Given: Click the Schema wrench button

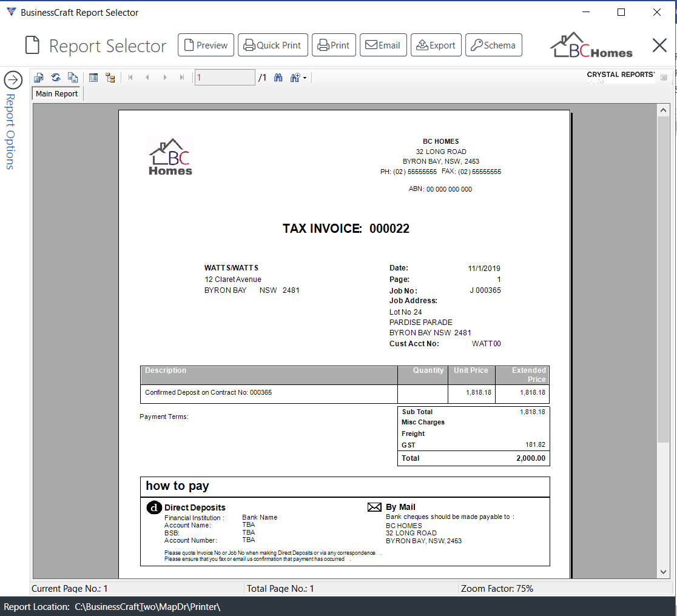Looking at the screenshot, I should click(x=494, y=45).
